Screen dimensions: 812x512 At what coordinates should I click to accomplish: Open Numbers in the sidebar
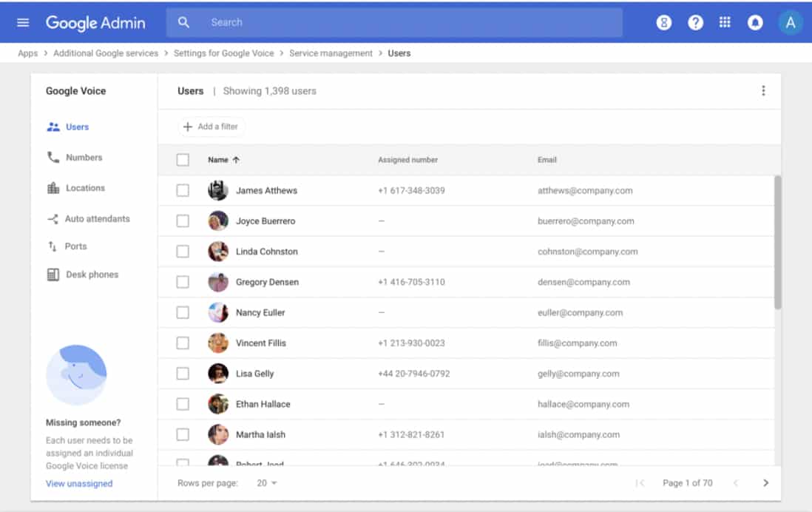[x=75, y=157]
